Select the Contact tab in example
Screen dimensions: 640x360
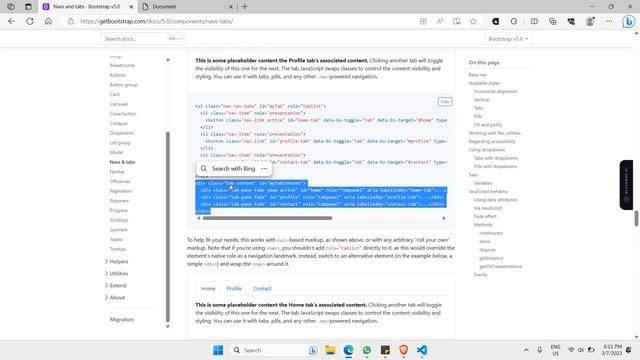[x=262, y=289]
